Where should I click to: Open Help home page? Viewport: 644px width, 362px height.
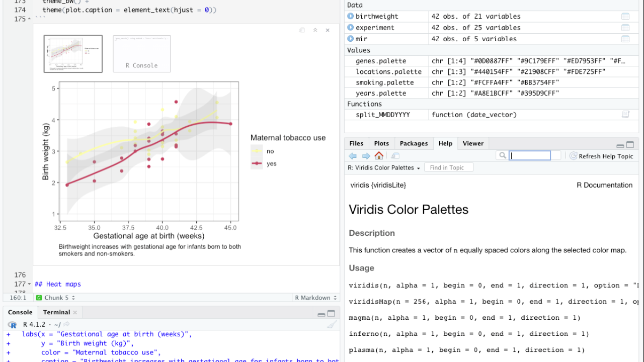(379, 156)
